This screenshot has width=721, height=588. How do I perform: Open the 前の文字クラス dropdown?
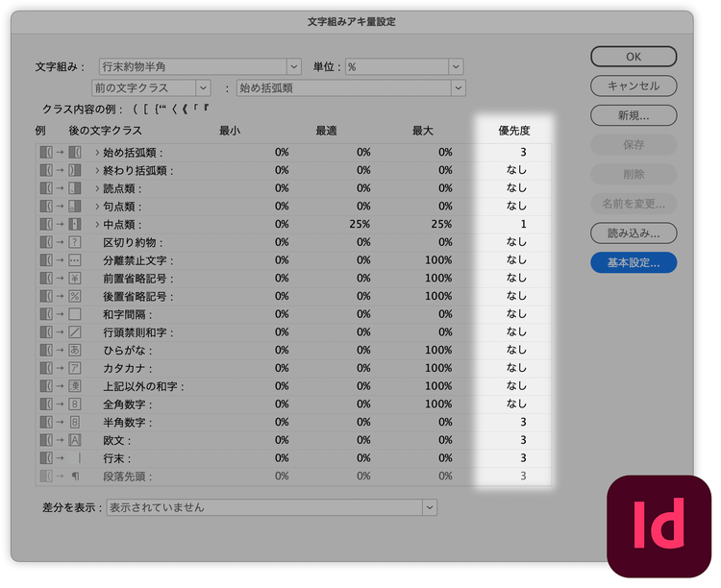151,87
